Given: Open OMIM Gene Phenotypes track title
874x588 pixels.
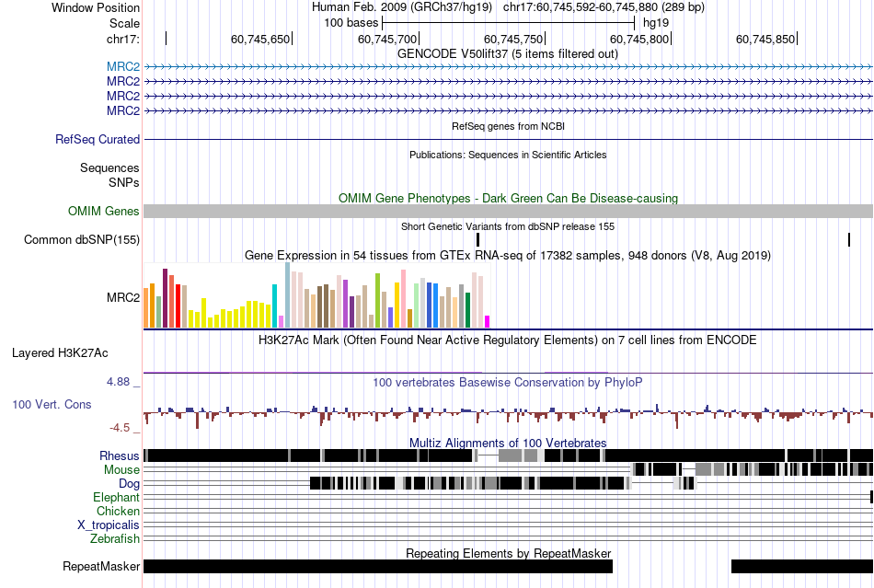Looking at the screenshot, I should pyautogui.click(x=508, y=199).
